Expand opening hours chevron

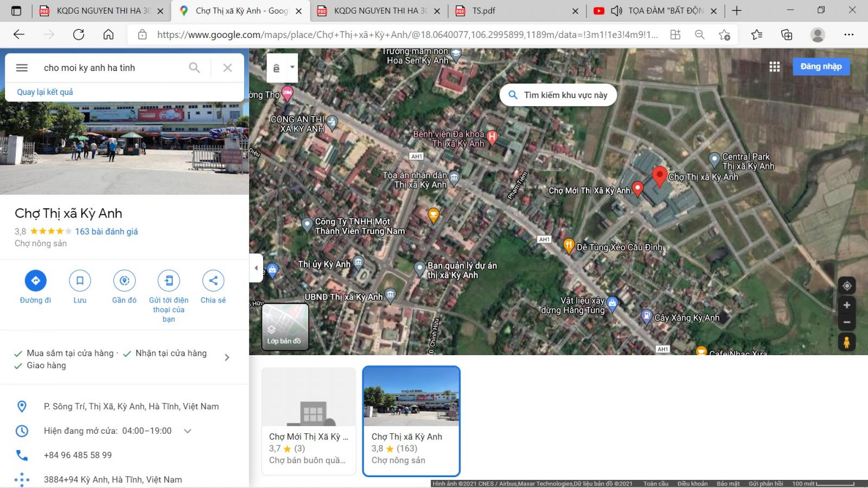coord(188,431)
